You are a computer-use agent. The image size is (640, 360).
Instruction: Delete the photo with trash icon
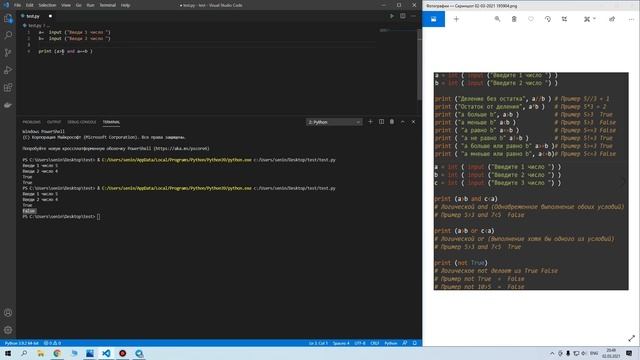click(514, 19)
